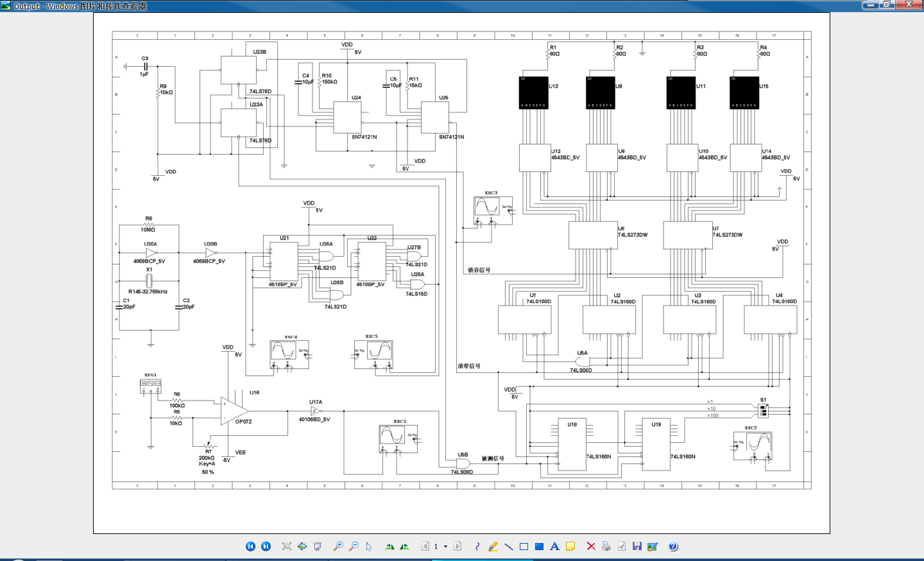
Task: Add a yellow attached note
Action: click(x=570, y=546)
